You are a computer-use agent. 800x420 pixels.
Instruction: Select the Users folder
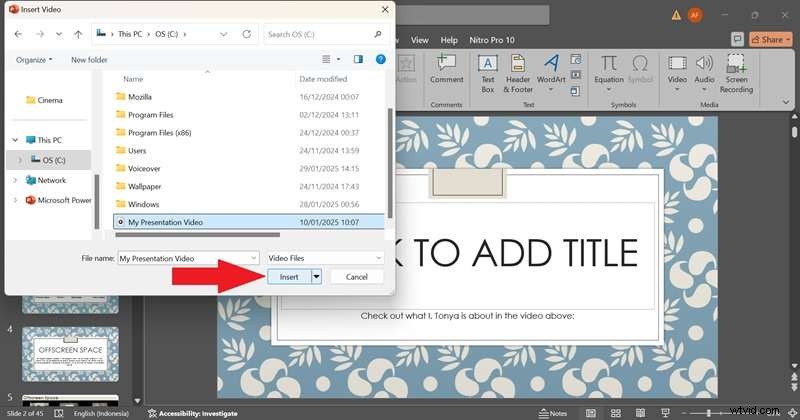tap(248, 151)
